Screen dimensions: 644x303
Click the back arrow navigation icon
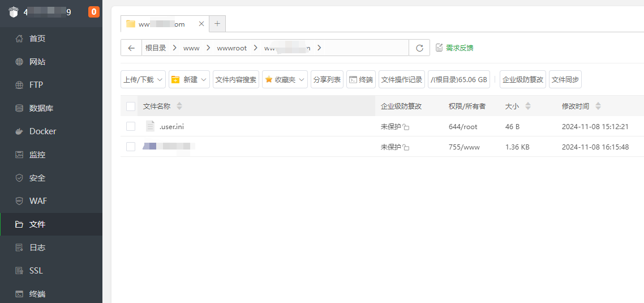(131, 48)
